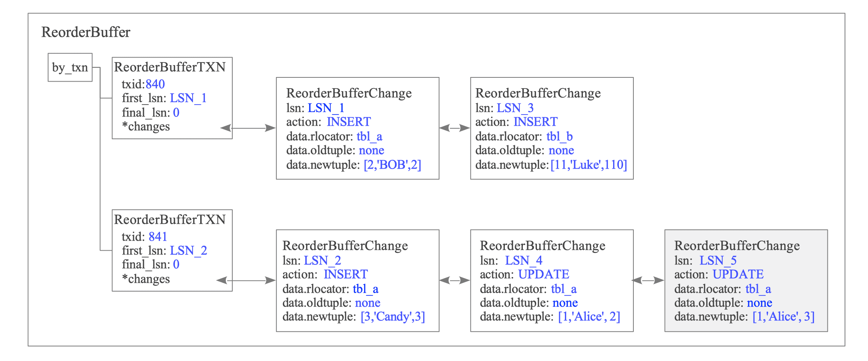This screenshot has height=361, width=868.
Task: Click arrow between LSN_4 and LSN_5 changes
Action: [x=648, y=281]
